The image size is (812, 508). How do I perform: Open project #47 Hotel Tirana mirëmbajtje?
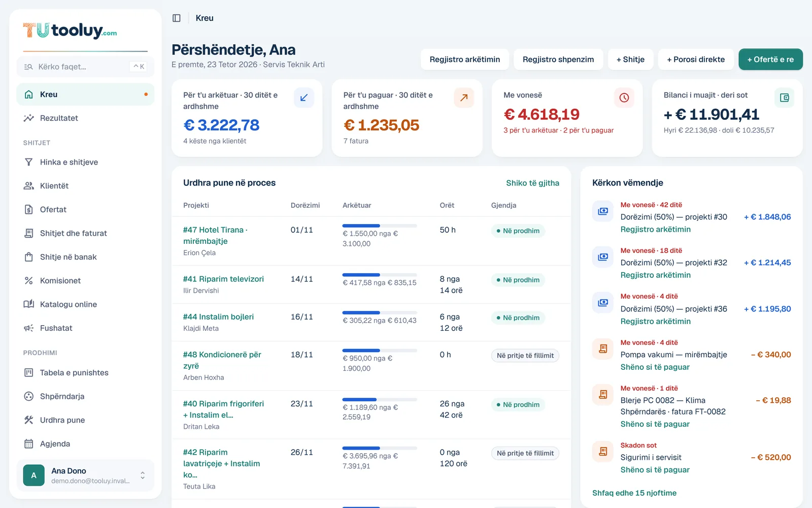point(215,235)
